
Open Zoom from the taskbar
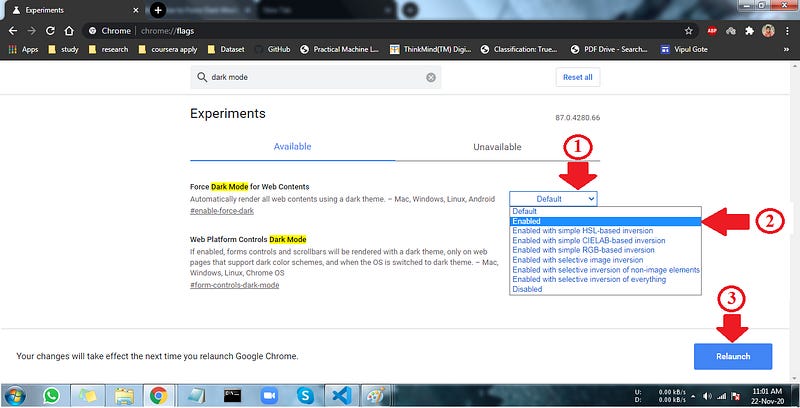point(268,396)
